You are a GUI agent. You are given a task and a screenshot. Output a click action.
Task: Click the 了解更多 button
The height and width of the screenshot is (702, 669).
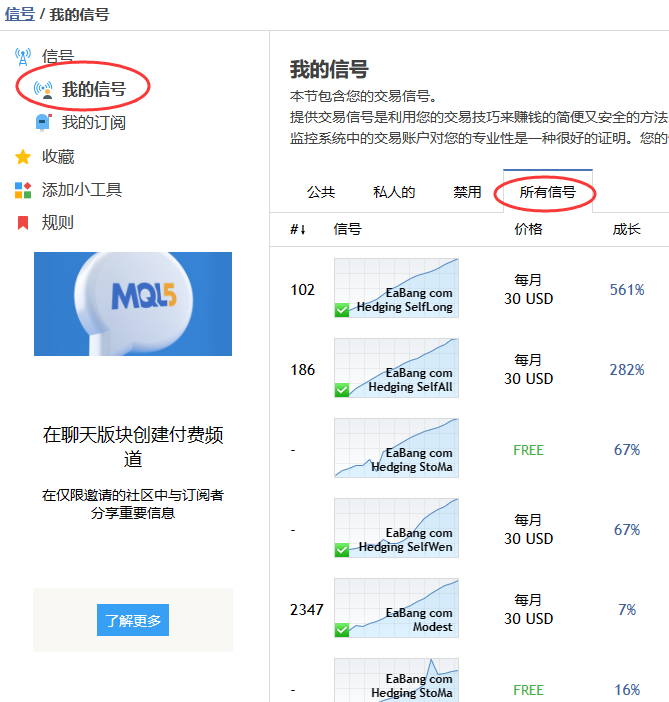pyautogui.click(x=133, y=620)
